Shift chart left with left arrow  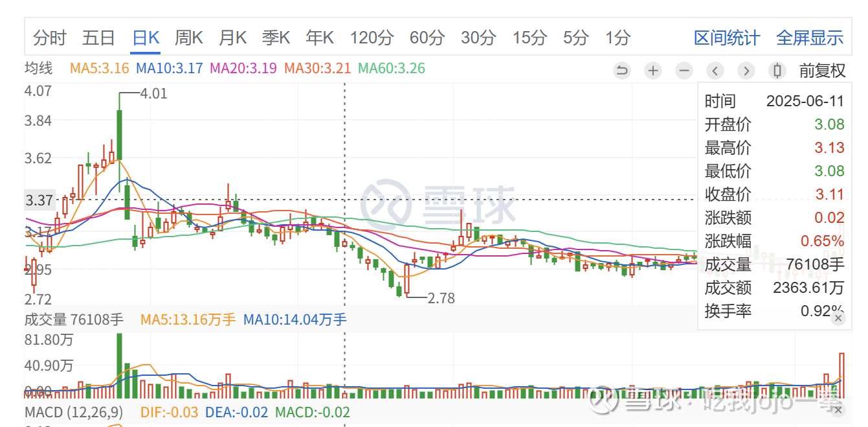[715, 71]
